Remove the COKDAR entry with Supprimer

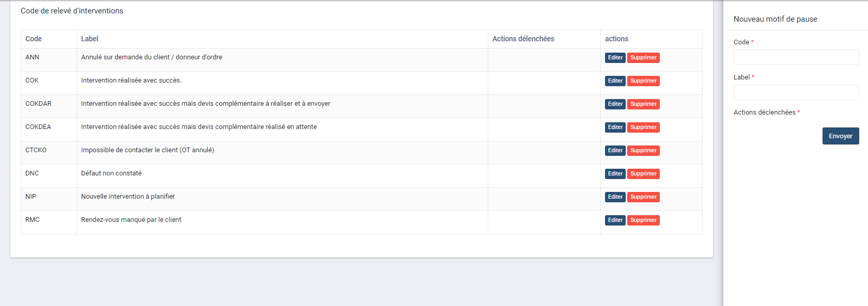(x=643, y=104)
